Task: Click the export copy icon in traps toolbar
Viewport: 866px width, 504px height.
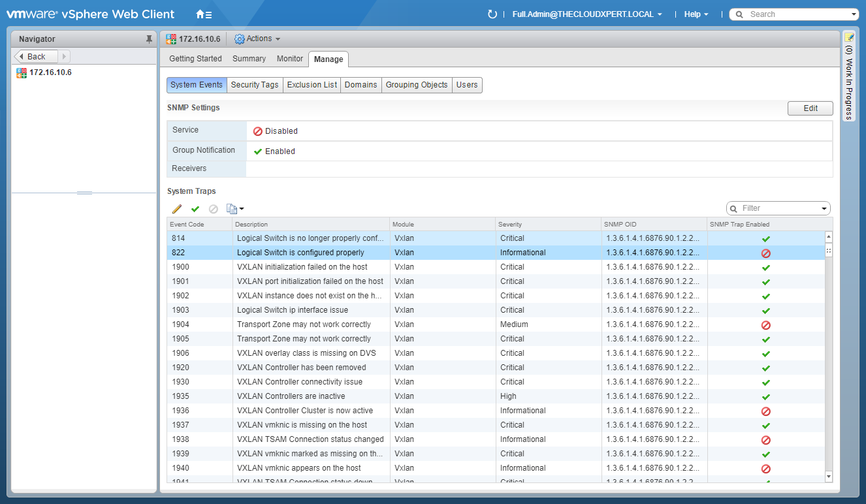Action: pyautogui.click(x=233, y=209)
